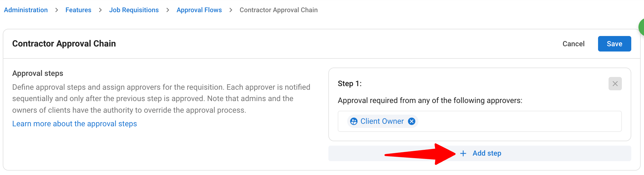Click the plus icon beside Add step
Viewport: 644px width, 175px height.
coord(463,153)
